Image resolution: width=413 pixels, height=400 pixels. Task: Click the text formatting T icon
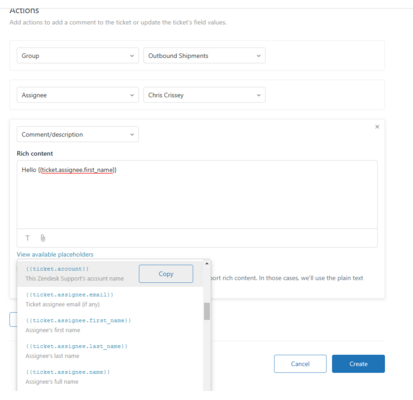[x=28, y=238]
